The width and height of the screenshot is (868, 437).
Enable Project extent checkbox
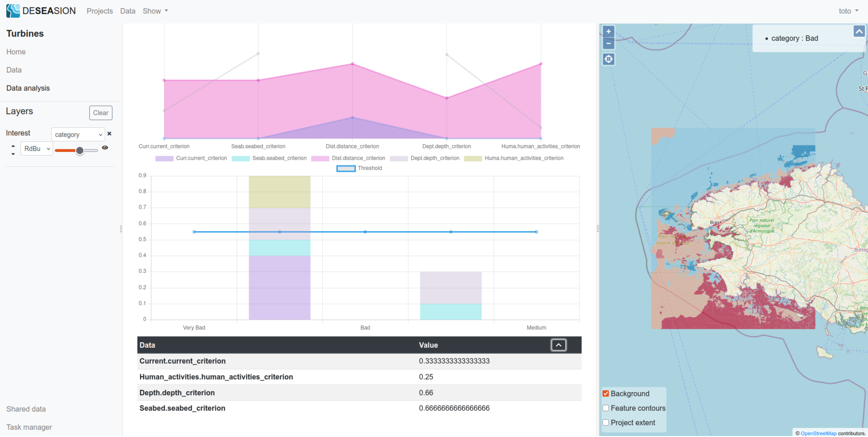[x=605, y=422]
